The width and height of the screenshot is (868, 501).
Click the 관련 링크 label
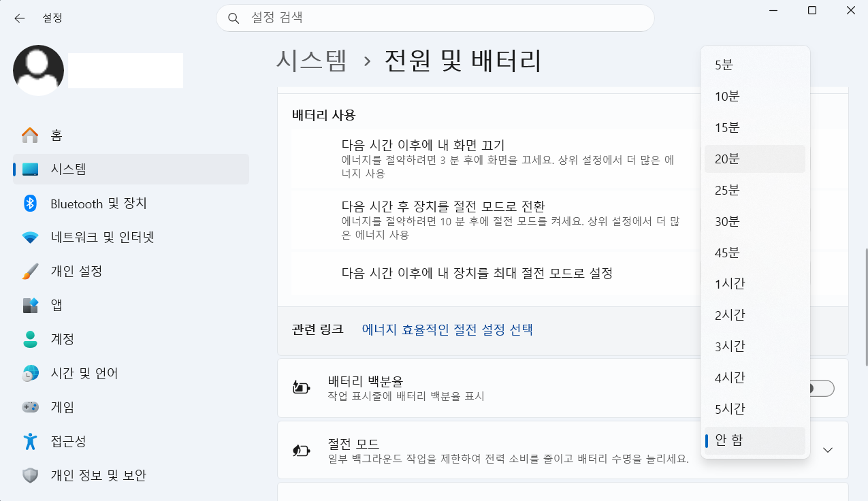coord(318,330)
